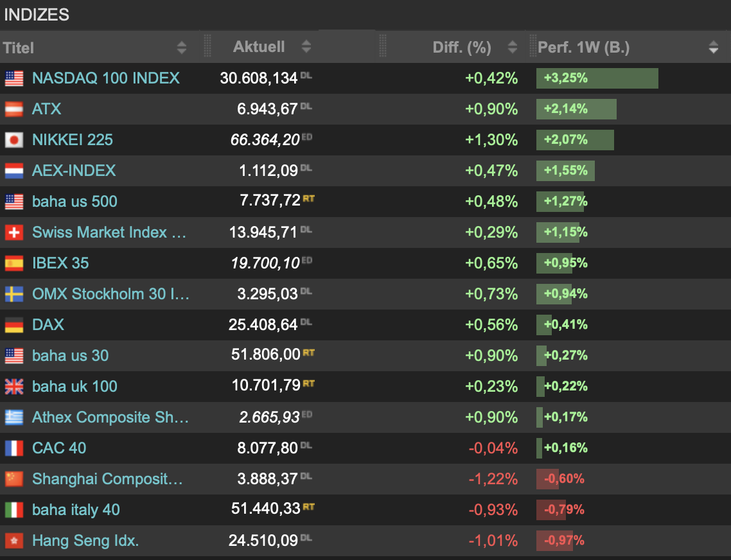Click the Austrian flag beside ATX
The image size is (731, 560).
pyautogui.click(x=14, y=109)
